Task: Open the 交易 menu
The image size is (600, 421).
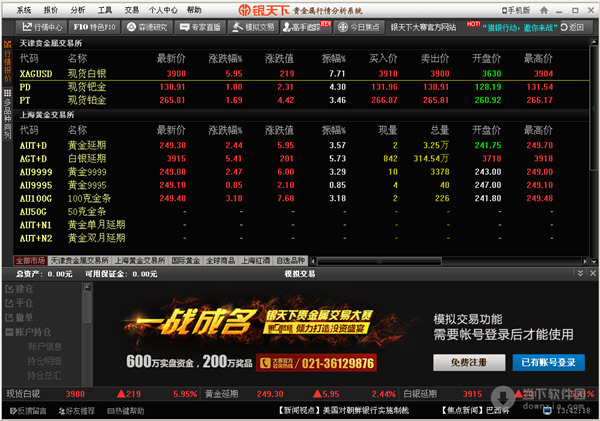Action: [132, 10]
